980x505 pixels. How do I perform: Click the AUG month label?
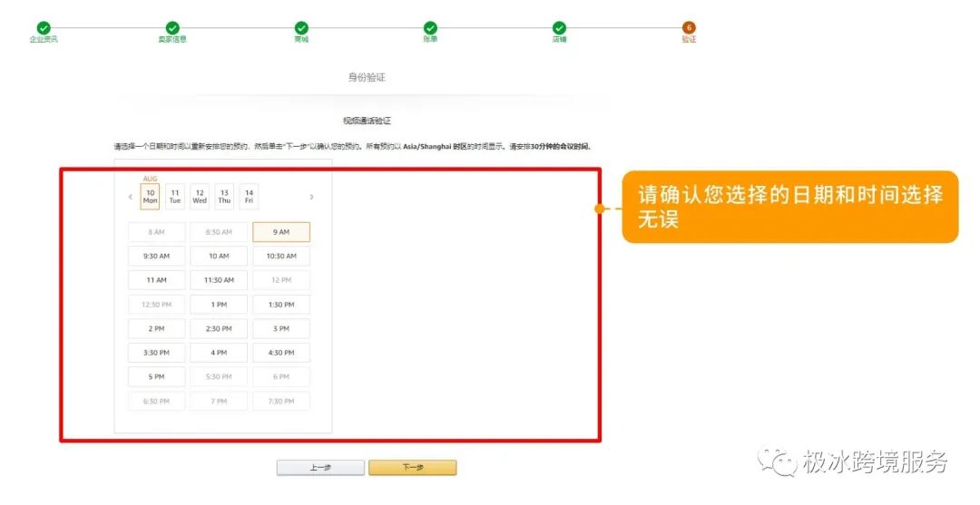click(150, 179)
